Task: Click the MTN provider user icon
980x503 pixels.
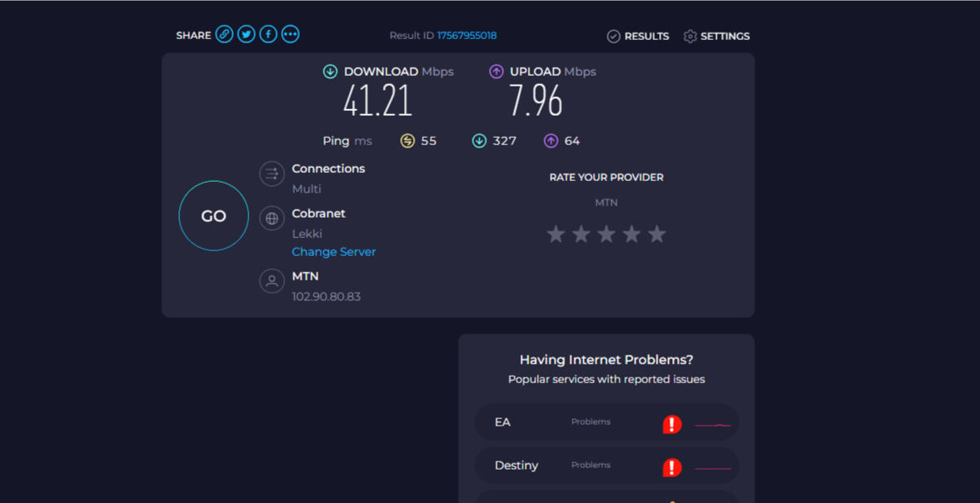Action: (x=271, y=281)
